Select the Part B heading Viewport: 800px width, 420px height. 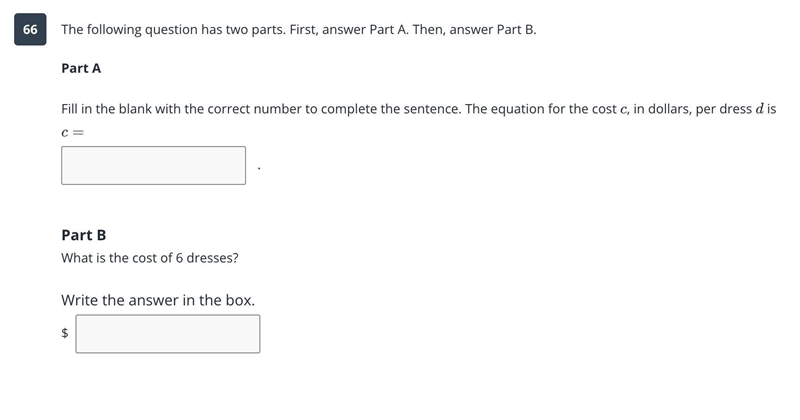point(84,235)
